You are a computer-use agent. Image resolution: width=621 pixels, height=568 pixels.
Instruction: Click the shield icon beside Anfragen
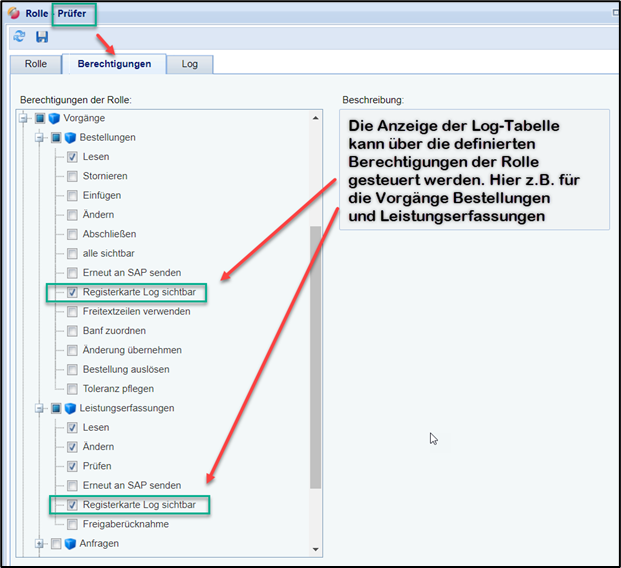(70, 544)
